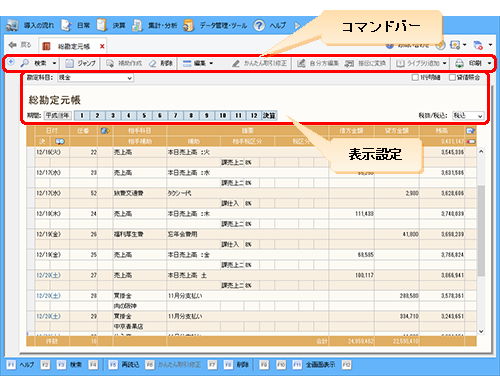The image size is (500, 376).
Task: Open the ヘルプ question mark icon
Action: click(259, 25)
